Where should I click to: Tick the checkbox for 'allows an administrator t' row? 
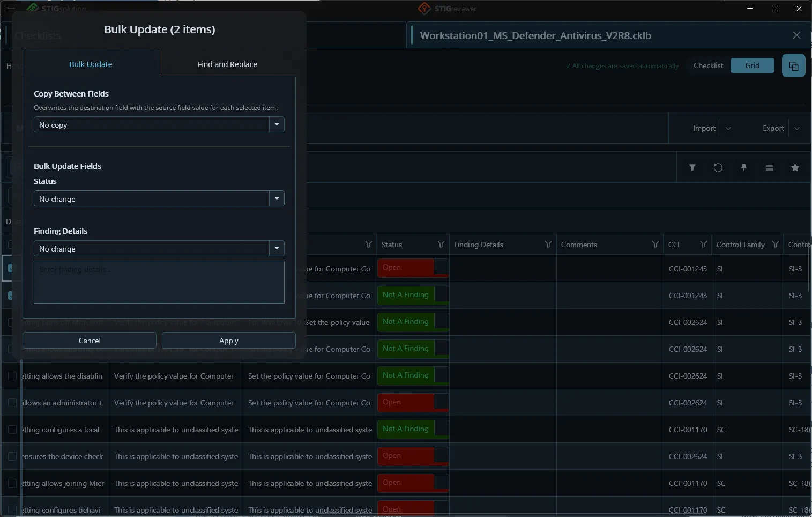tap(12, 403)
